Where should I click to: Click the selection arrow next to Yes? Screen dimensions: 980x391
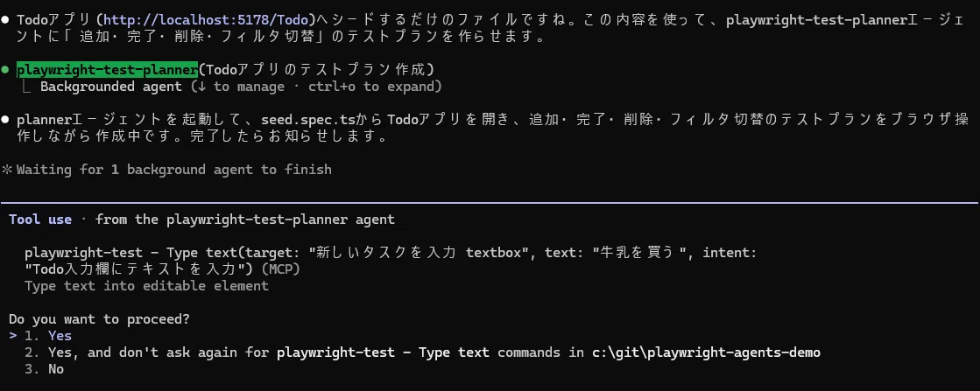point(12,336)
